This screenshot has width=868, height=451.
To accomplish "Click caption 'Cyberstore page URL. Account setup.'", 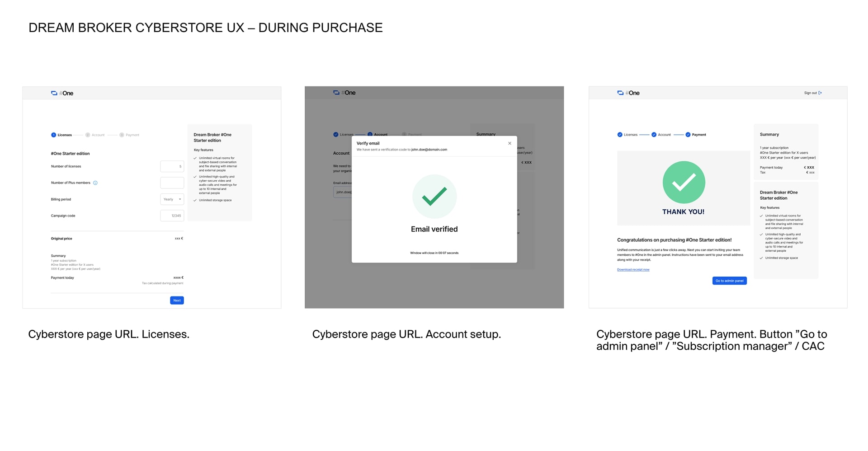I will click(x=406, y=334).
